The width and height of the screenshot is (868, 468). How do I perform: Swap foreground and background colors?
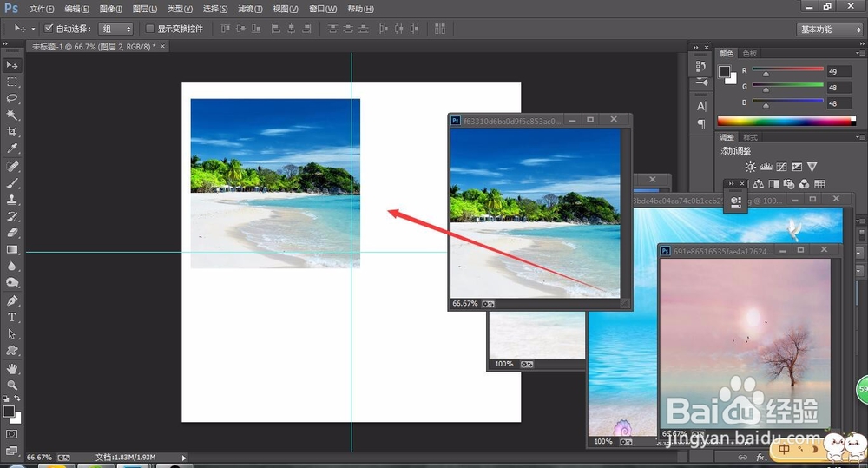tap(17, 399)
